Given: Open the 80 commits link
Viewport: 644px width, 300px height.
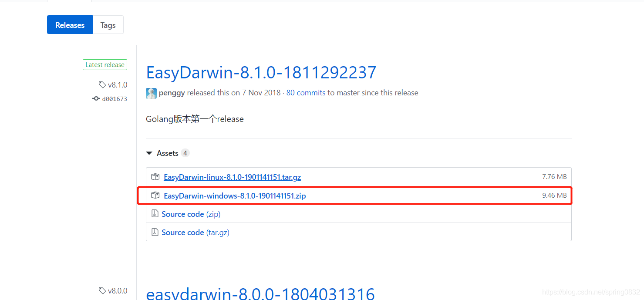Looking at the screenshot, I should coord(306,93).
